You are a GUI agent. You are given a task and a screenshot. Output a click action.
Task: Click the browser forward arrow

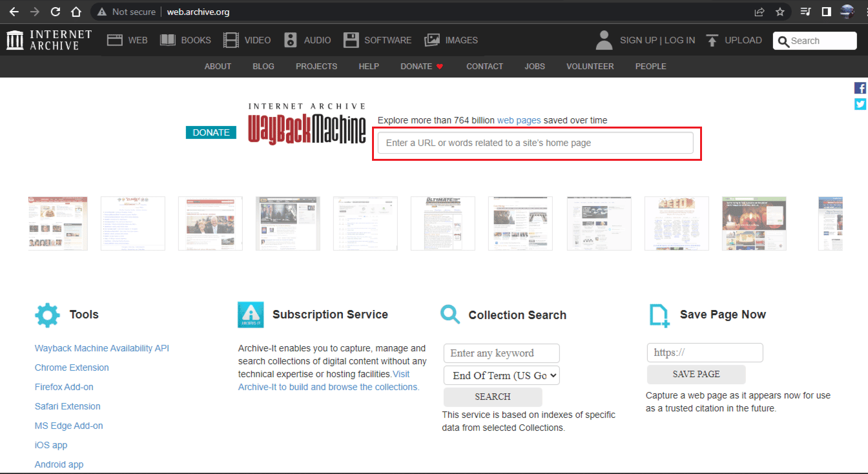pyautogui.click(x=35, y=12)
